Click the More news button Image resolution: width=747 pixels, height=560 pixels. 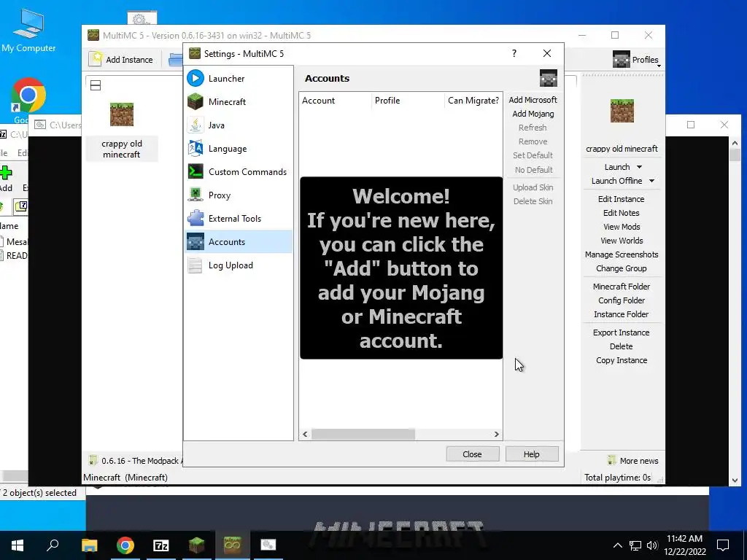[633, 461]
